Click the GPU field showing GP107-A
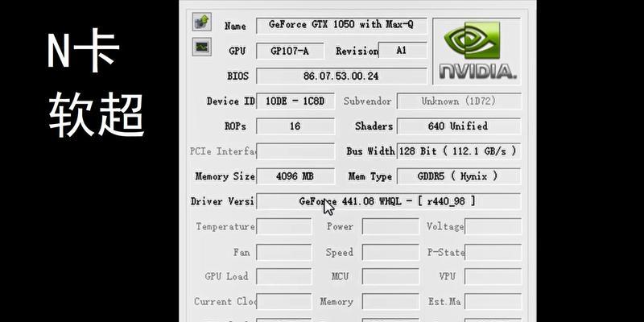The image size is (644, 322). [290, 51]
